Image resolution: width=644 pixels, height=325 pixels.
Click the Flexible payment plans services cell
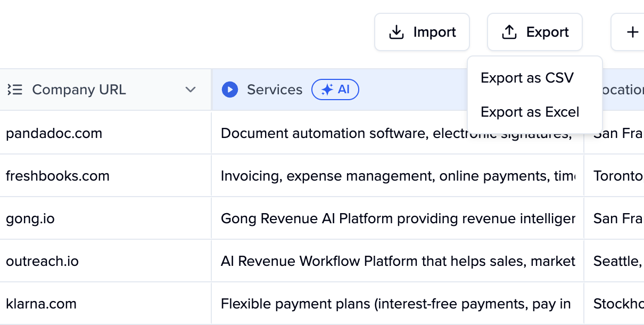coord(395,304)
